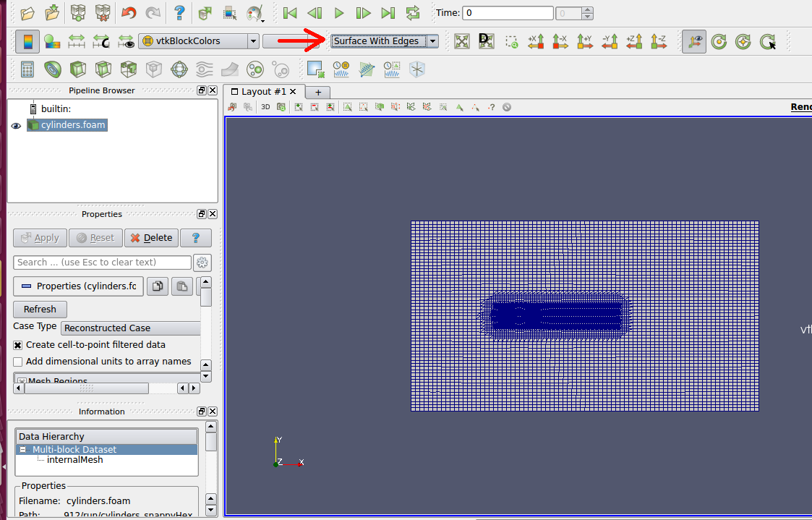The height and width of the screenshot is (520, 812).
Task: Click the Zoom to data icon
Action: pyautogui.click(x=487, y=41)
